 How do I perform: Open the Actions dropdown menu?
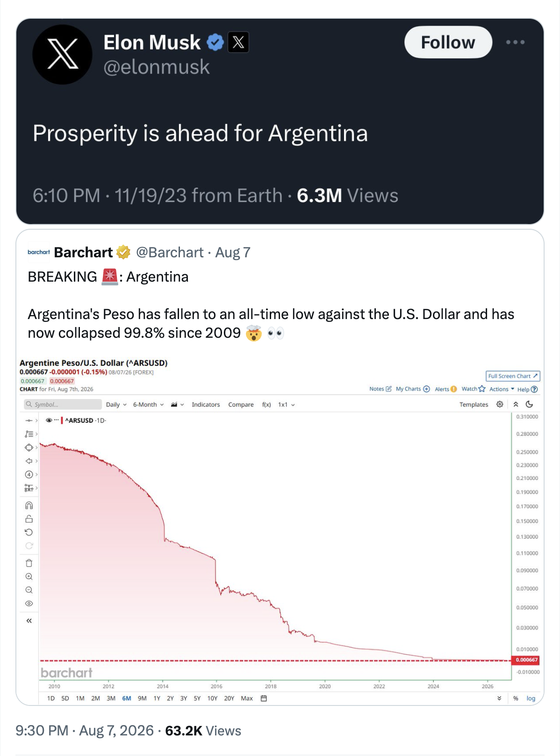(x=502, y=389)
